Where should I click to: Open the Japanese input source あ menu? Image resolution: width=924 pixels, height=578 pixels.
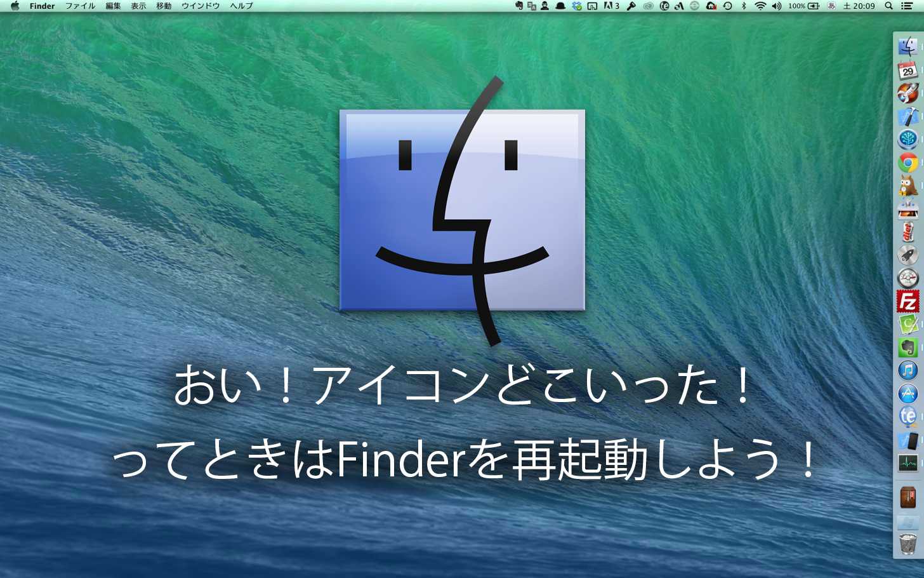(x=831, y=6)
